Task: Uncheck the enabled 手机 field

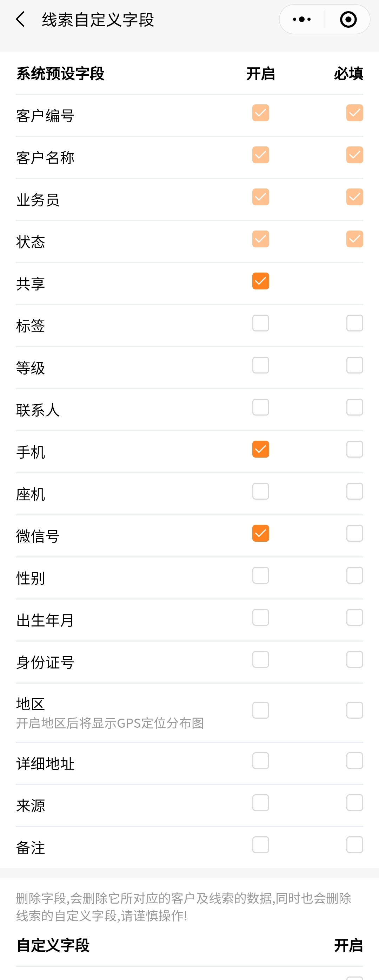Action: pos(260,449)
